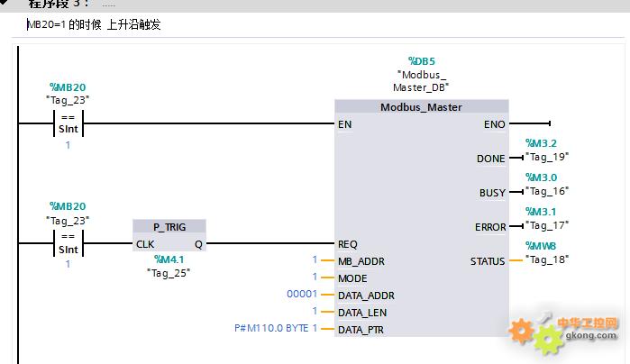Click the DATA_LEN input value
This screenshot has height=364, width=630.
click(x=315, y=311)
